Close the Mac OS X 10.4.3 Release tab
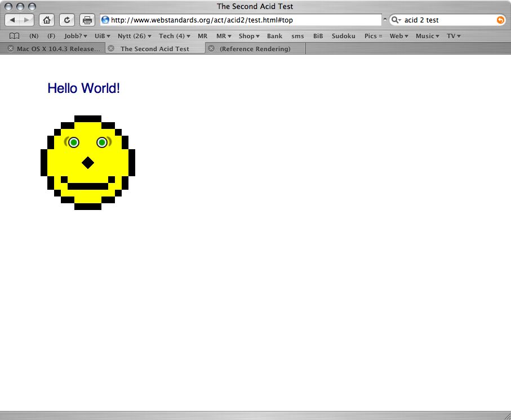 click(11, 48)
